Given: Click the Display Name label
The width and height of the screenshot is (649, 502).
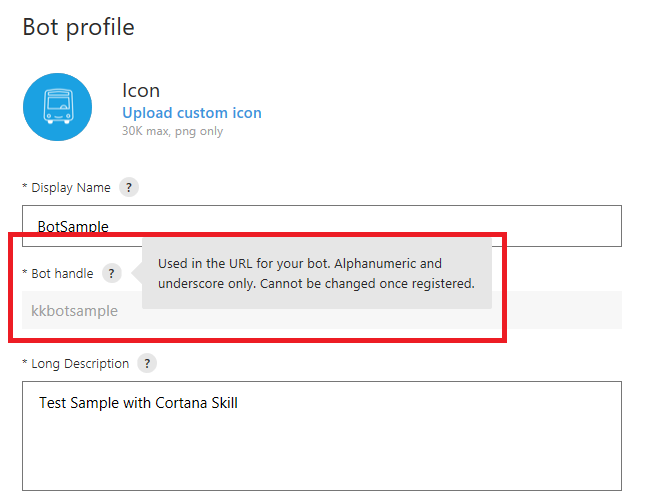Looking at the screenshot, I should pos(71,187).
